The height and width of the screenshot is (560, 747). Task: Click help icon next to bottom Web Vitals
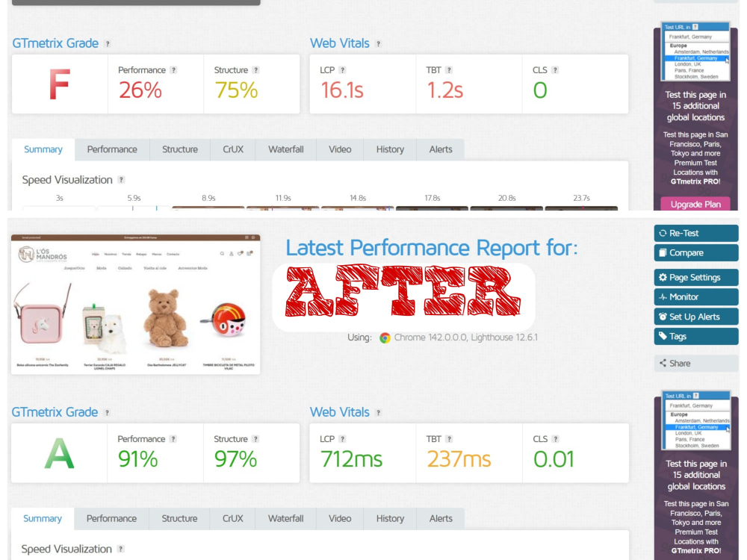coord(378,413)
